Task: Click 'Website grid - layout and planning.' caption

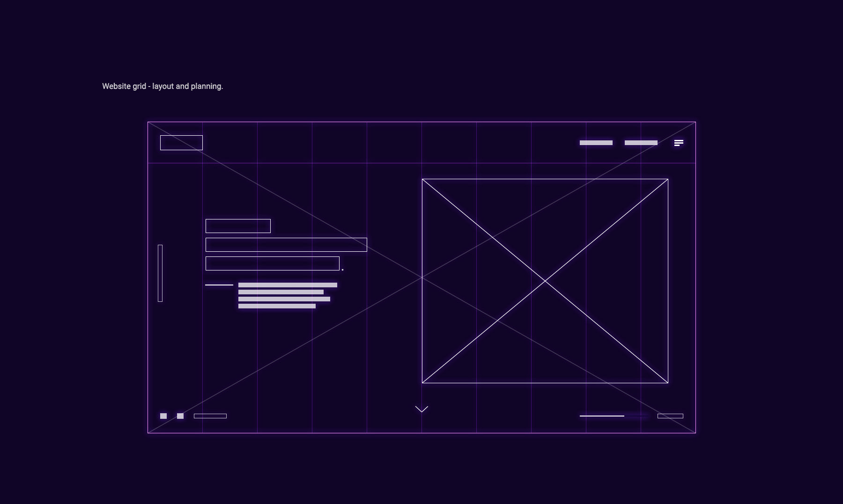Action: click(x=163, y=86)
